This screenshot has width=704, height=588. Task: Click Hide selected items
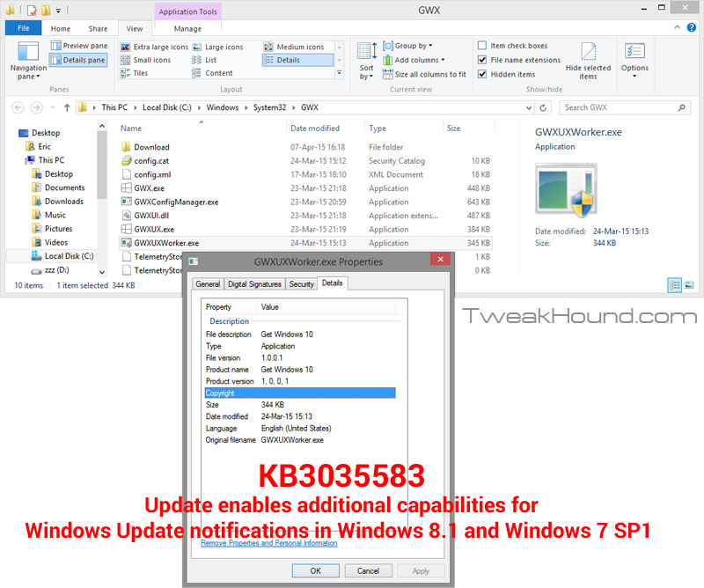588,60
